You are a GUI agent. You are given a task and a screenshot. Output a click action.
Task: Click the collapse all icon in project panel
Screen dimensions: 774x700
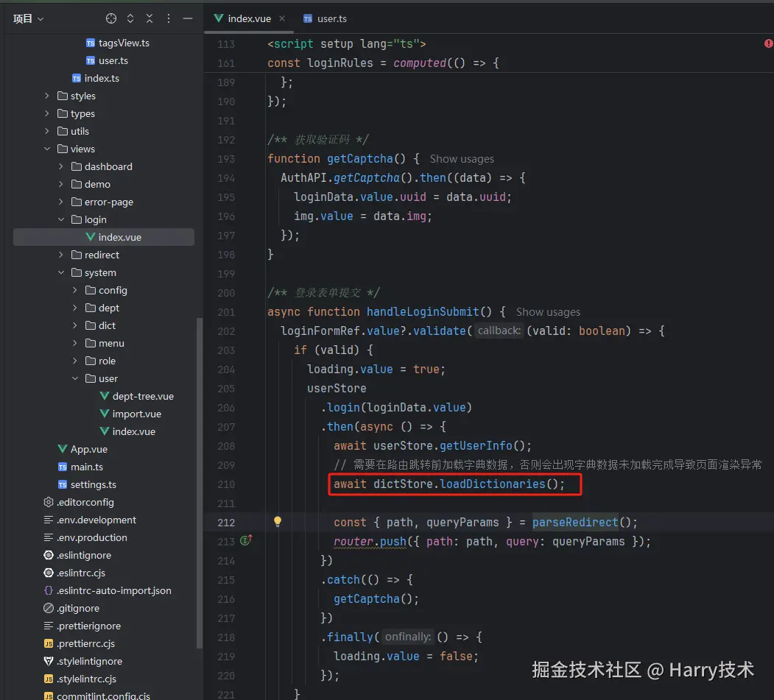[x=149, y=18]
